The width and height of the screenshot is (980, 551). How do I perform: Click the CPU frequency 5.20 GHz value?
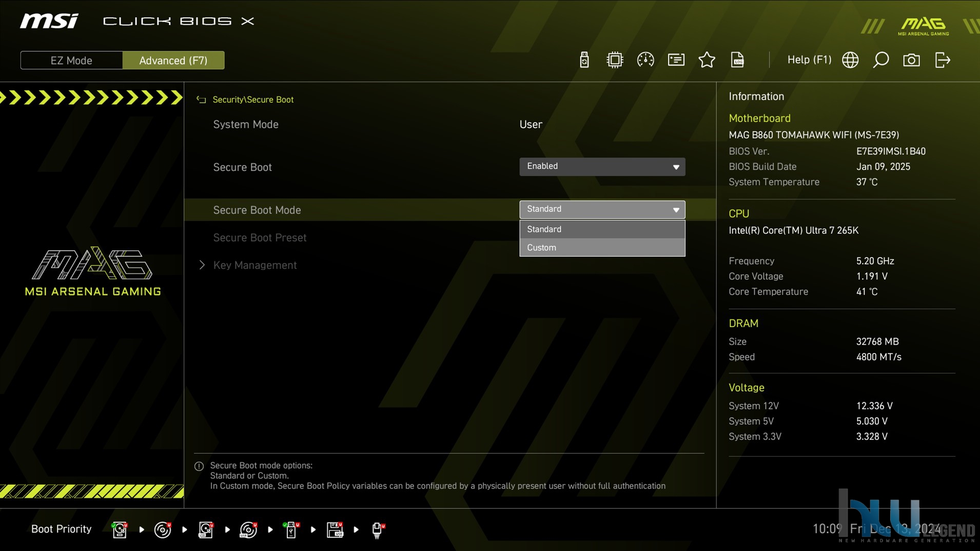[x=875, y=261]
